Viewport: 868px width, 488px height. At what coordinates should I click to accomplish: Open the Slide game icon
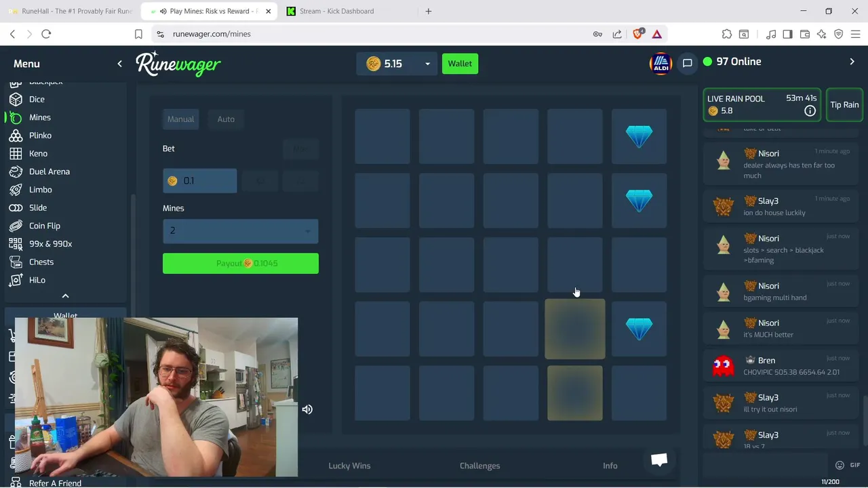16,208
